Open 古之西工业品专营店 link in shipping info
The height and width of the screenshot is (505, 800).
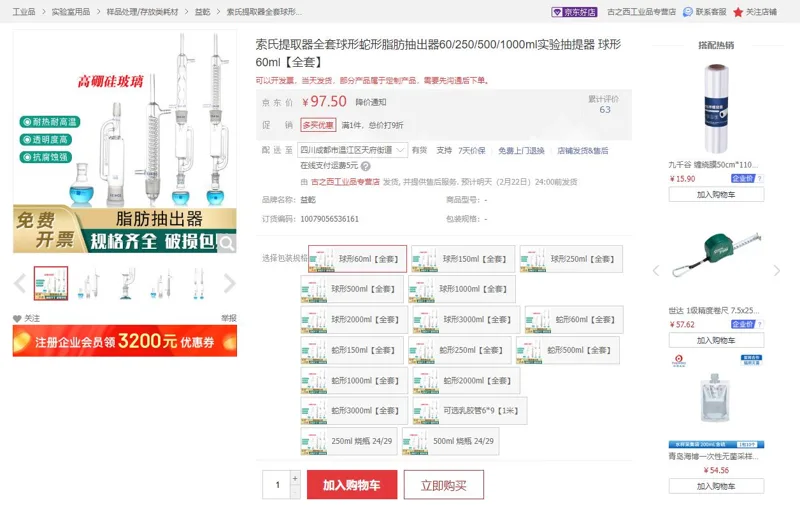pyautogui.click(x=345, y=182)
